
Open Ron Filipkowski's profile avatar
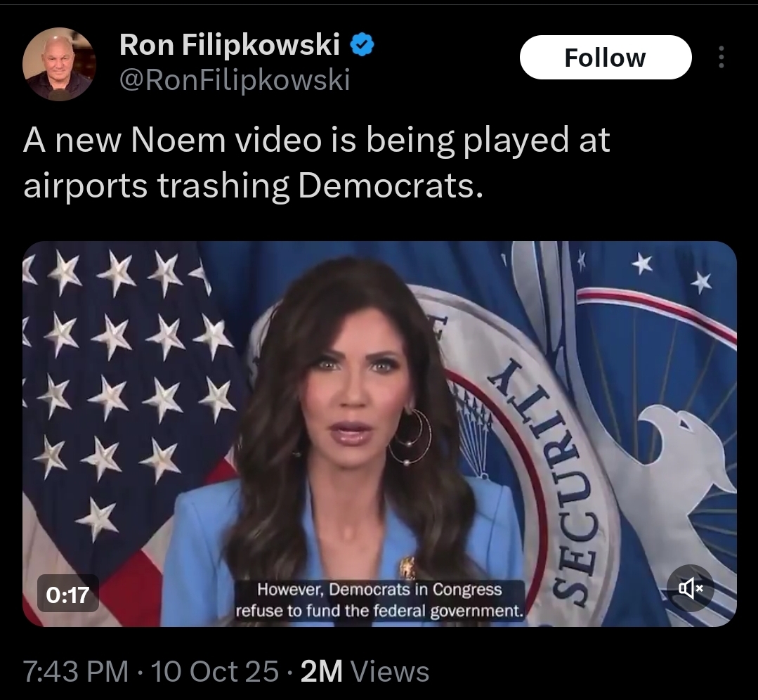coord(58,64)
